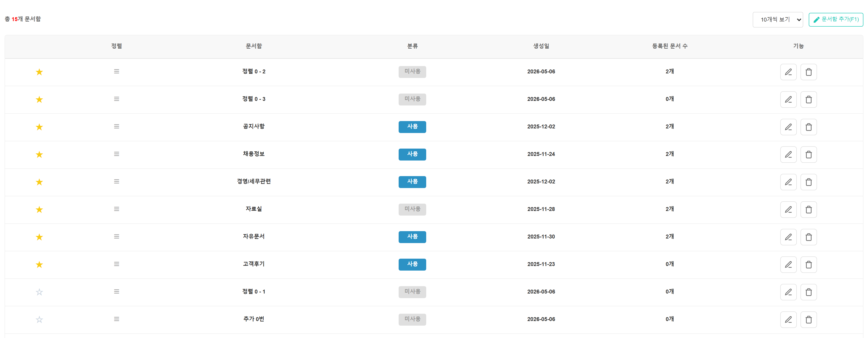The height and width of the screenshot is (338, 868).
Task: Toggle favorite star for 자유문서
Action: point(39,237)
